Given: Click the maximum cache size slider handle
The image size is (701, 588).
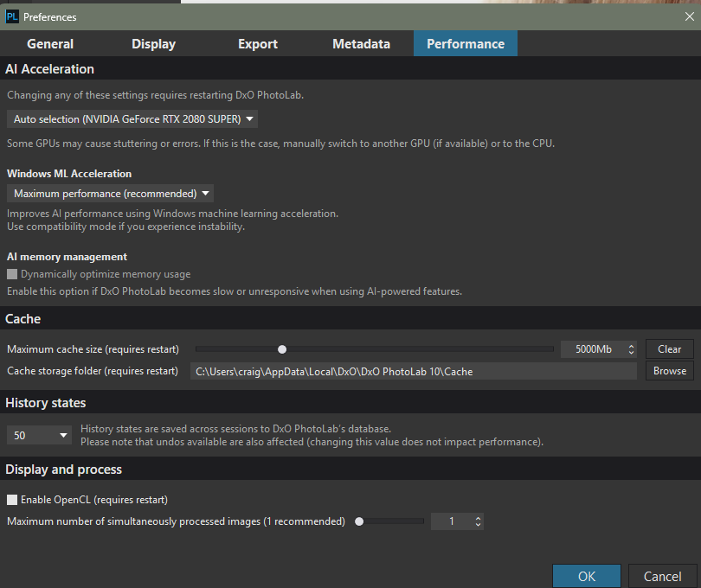Looking at the screenshot, I should point(282,349).
